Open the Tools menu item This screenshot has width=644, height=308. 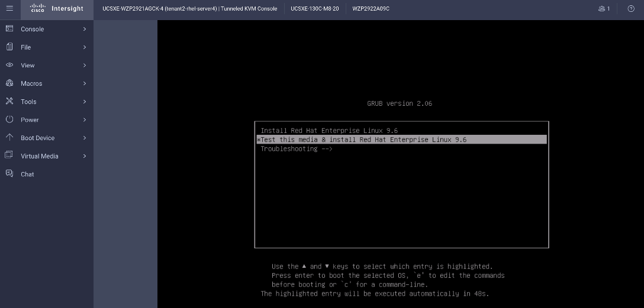[x=47, y=101]
